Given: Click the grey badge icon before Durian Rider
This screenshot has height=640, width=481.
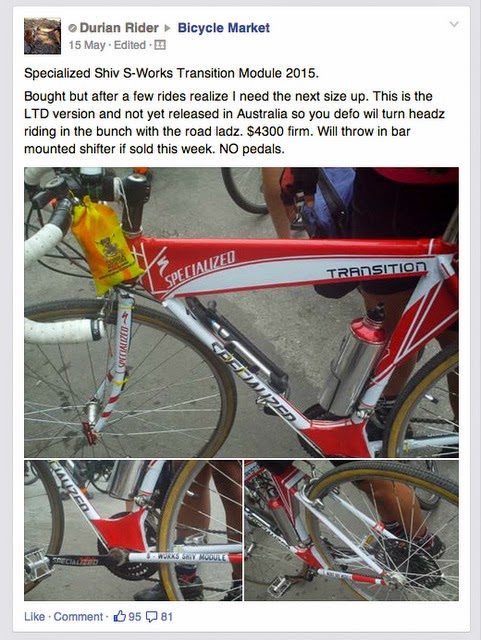Looking at the screenshot, I should pos(73,28).
